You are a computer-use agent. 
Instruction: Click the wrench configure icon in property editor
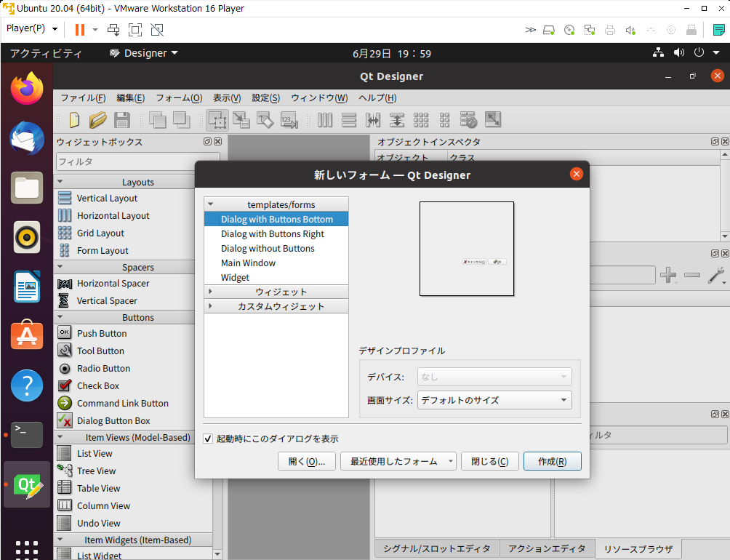point(716,275)
